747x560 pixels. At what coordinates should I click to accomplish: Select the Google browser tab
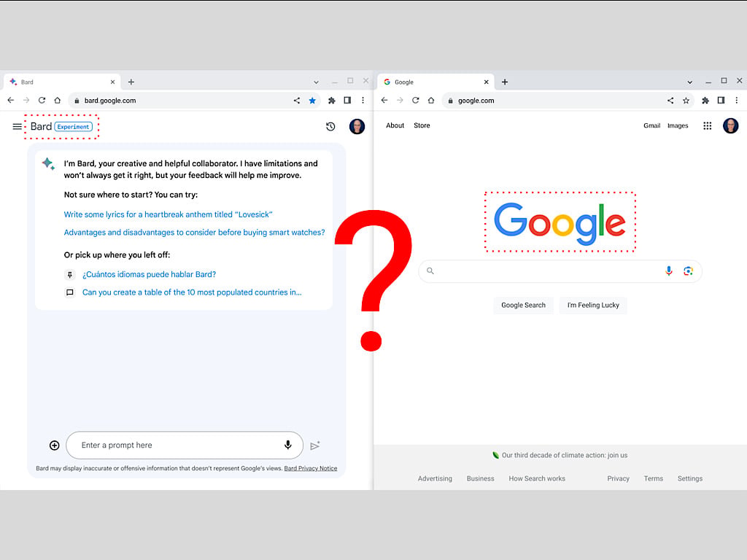click(436, 82)
